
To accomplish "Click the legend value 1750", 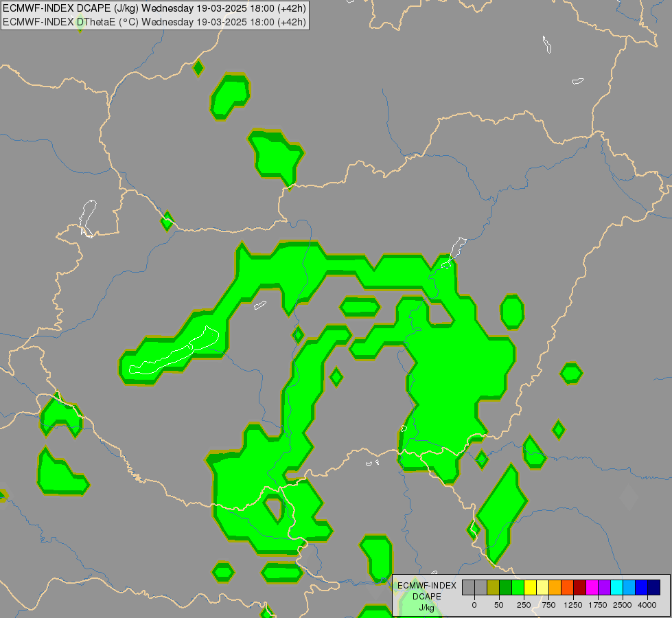I will point(598,605).
